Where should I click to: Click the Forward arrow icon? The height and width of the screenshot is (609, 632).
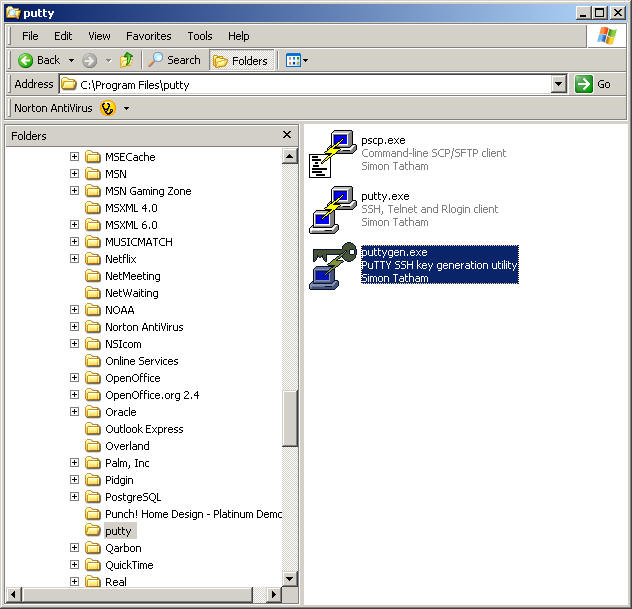(89, 61)
